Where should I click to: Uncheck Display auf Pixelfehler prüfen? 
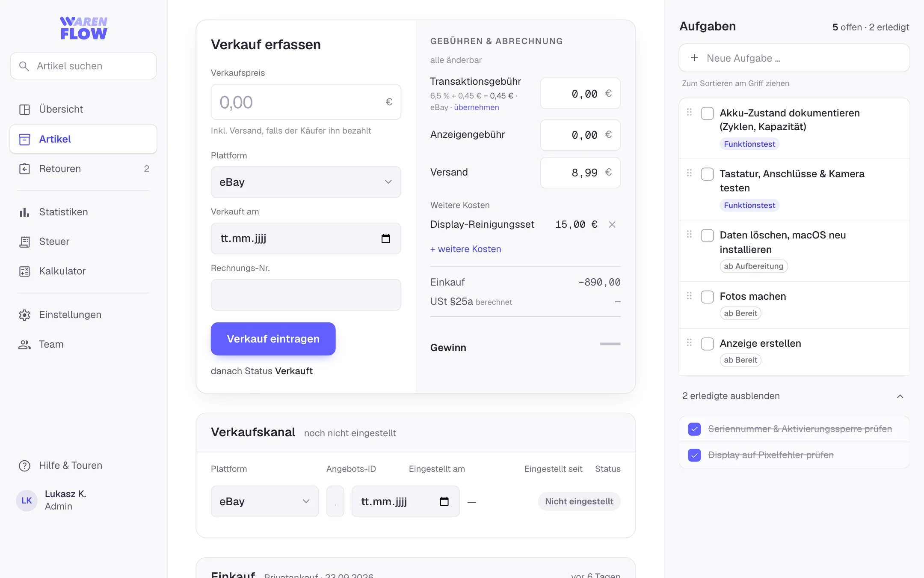[694, 455]
